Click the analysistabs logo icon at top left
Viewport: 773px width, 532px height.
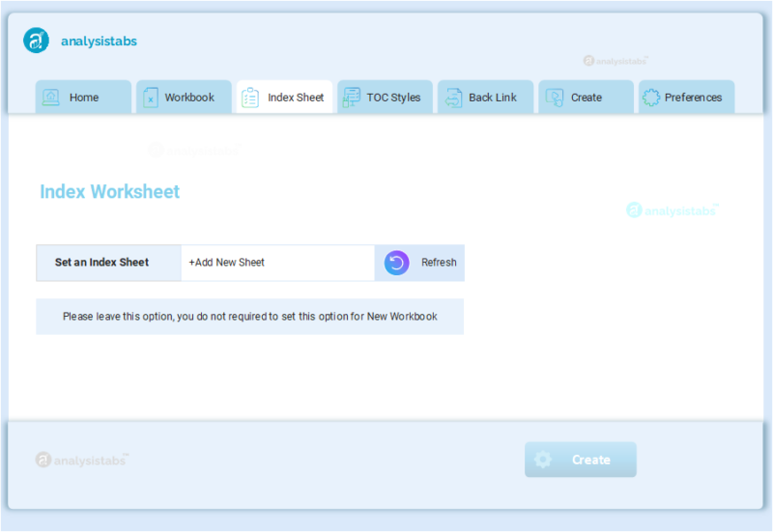(36, 41)
